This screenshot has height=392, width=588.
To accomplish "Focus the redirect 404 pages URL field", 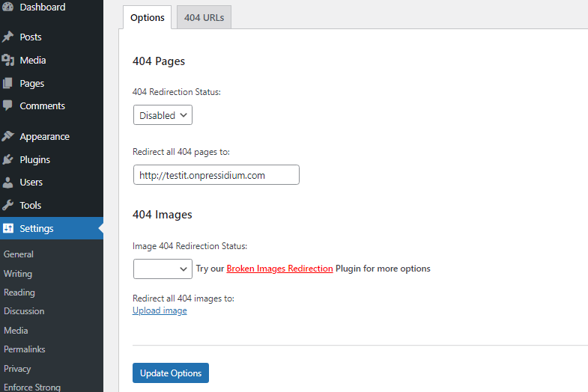I will [216, 175].
